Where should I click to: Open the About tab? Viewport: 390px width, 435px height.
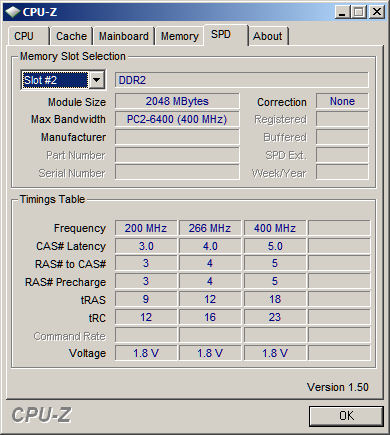268,36
